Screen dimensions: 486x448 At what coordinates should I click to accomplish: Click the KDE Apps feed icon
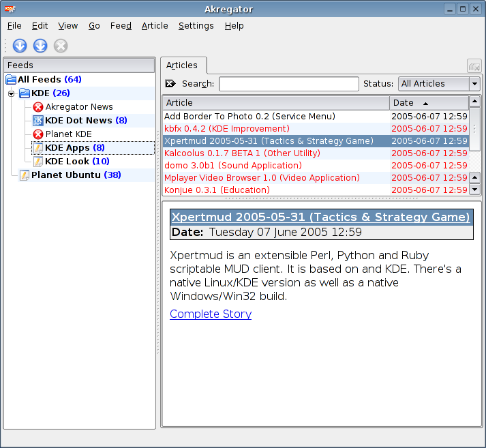tap(38, 148)
